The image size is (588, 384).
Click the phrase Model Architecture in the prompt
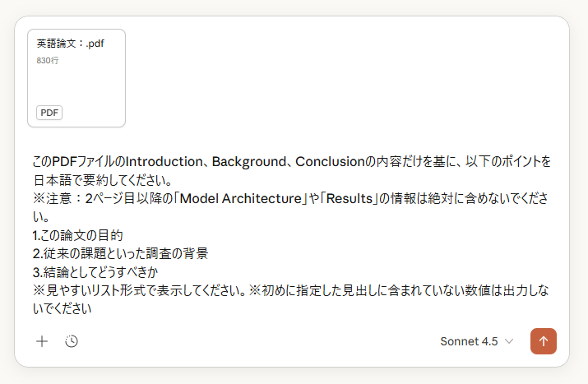(241, 198)
